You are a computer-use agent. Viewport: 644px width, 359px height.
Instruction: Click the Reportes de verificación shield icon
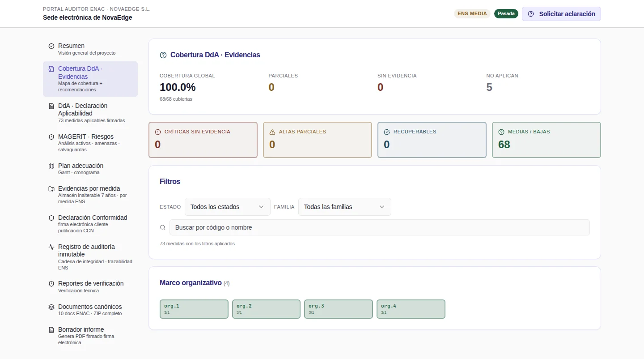click(x=51, y=284)
